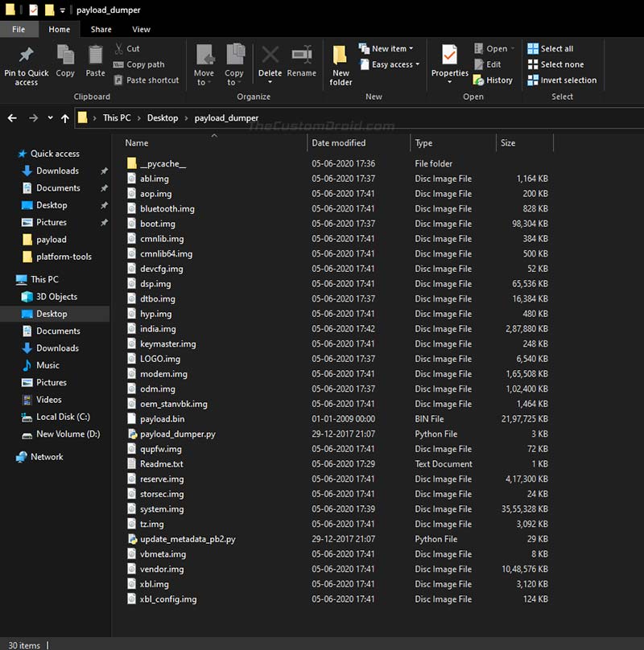Click Invert selection in the ribbon
This screenshot has height=650, width=644.
(x=562, y=80)
